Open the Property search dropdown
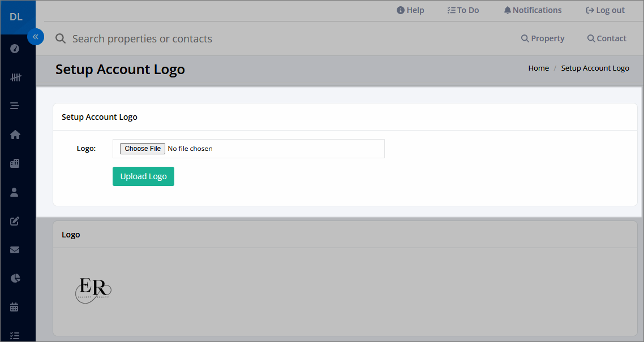Image resolution: width=644 pixels, height=342 pixels. [543, 38]
